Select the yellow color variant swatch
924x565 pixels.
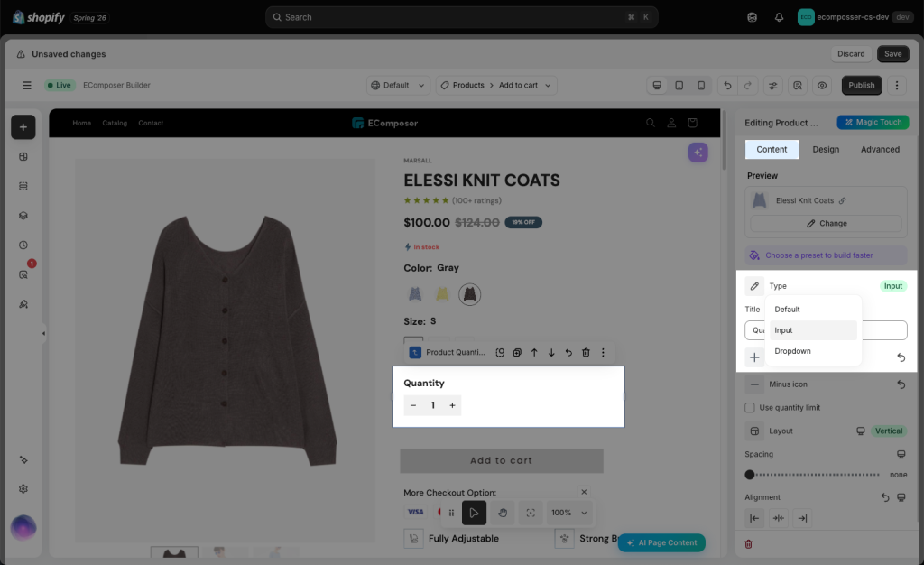coord(442,294)
